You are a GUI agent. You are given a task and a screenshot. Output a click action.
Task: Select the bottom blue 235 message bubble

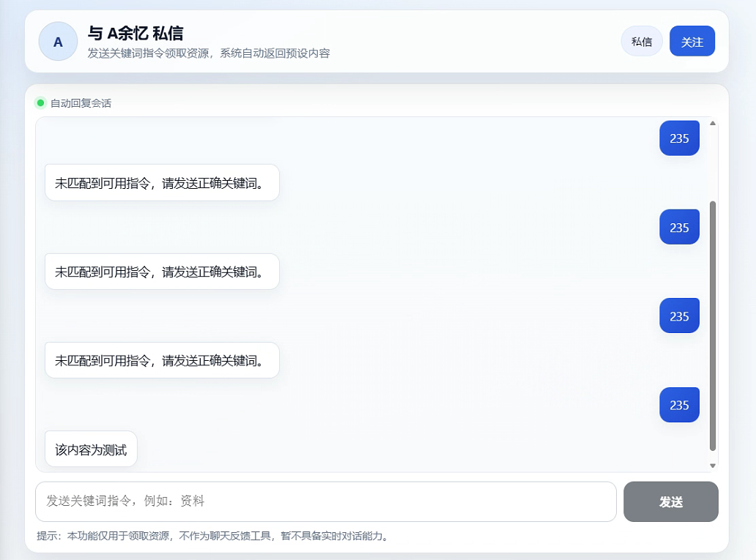[x=679, y=405]
